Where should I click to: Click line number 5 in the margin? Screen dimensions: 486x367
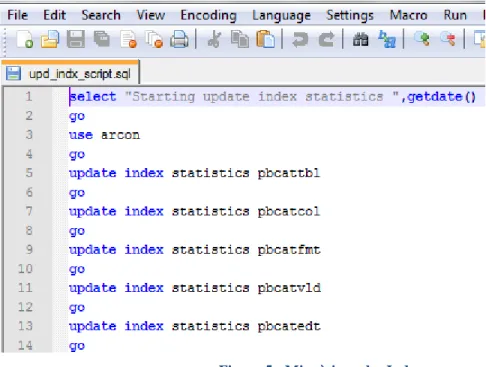pos(29,173)
